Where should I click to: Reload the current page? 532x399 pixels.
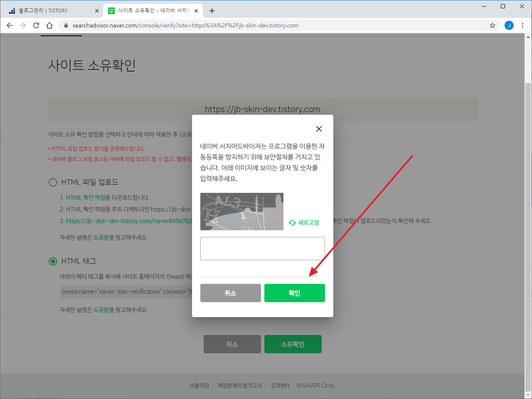[36, 25]
